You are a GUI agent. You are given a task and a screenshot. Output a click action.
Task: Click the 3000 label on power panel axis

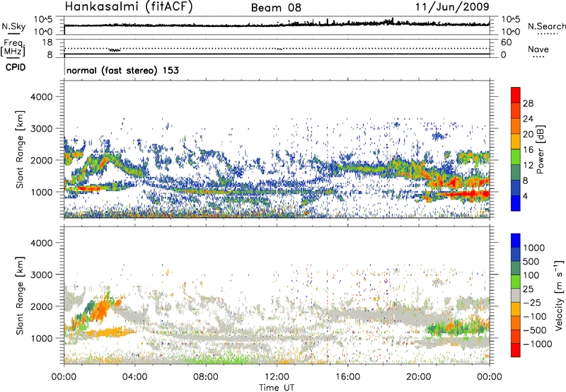[x=41, y=129]
